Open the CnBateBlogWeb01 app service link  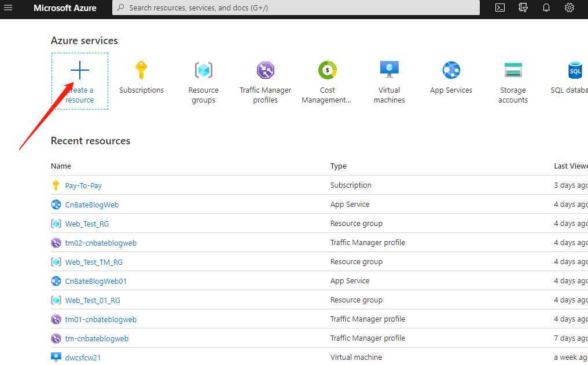[96, 281]
